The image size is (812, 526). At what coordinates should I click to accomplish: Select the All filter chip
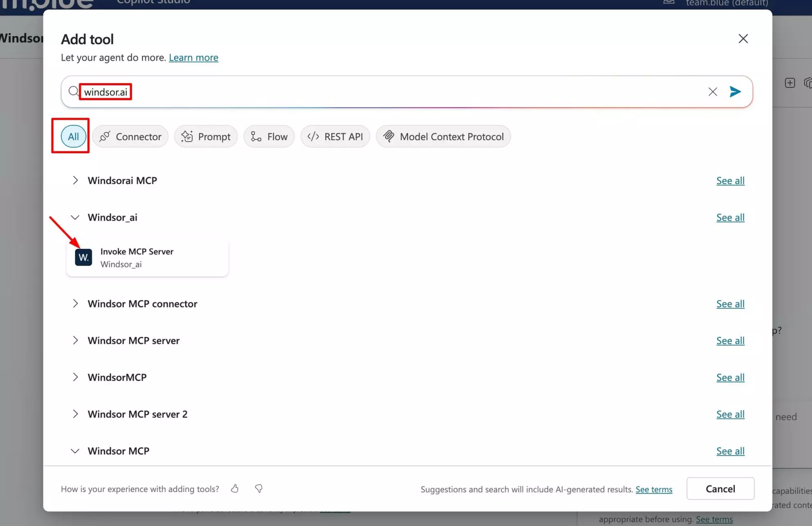(x=73, y=137)
